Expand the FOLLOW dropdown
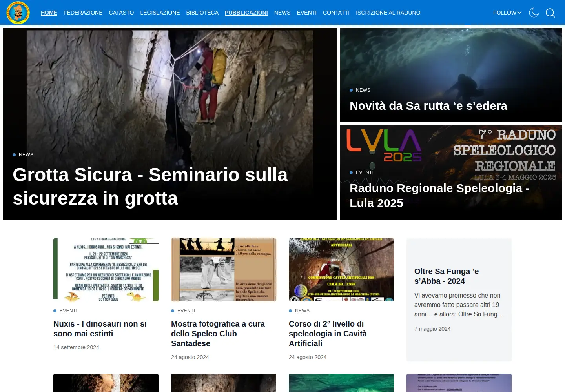Image resolution: width=565 pixels, height=392 pixels. pyautogui.click(x=507, y=13)
